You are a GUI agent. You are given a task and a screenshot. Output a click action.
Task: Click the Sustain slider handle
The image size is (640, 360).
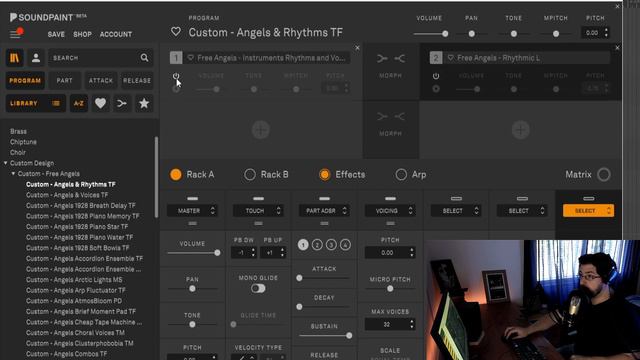coord(349,336)
